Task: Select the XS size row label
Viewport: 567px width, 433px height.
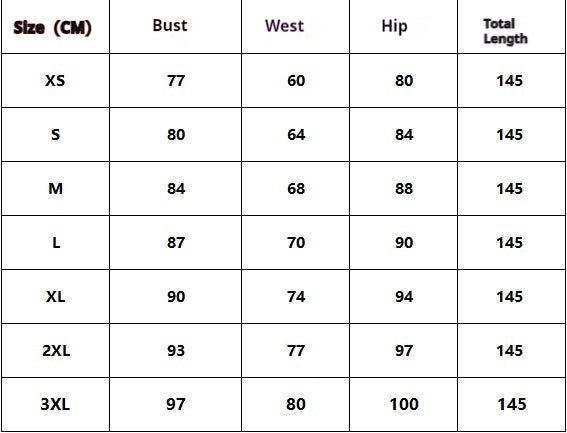Action: pos(55,80)
